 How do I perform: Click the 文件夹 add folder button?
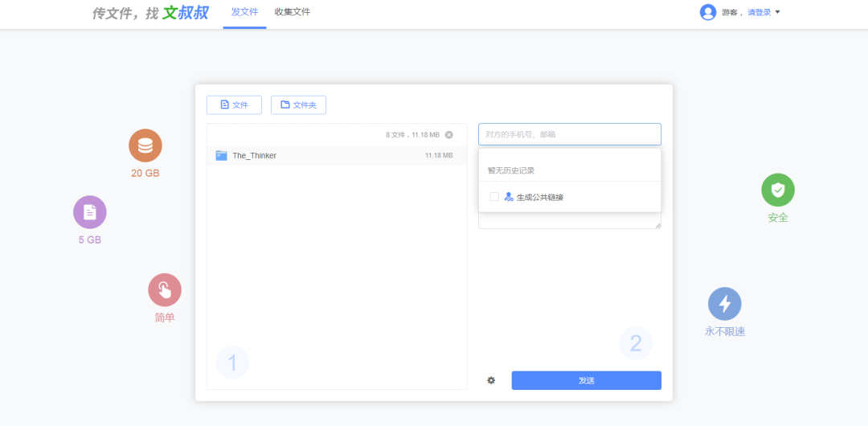[x=298, y=105]
